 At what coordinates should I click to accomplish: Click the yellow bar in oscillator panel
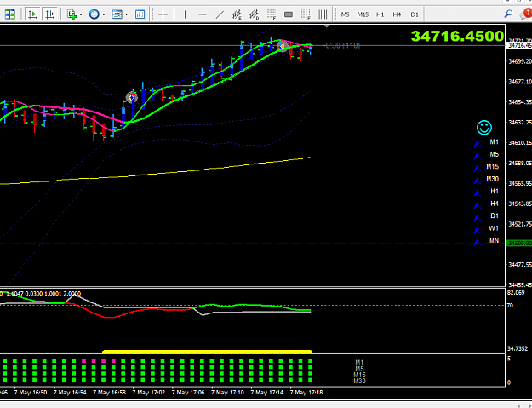pyautogui.click(x=207, y=351)
